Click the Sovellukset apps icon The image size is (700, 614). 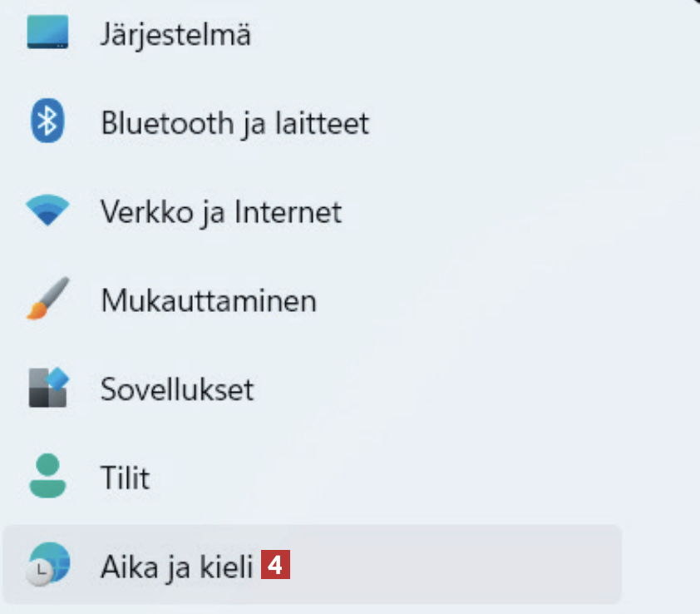click(47, 389)
